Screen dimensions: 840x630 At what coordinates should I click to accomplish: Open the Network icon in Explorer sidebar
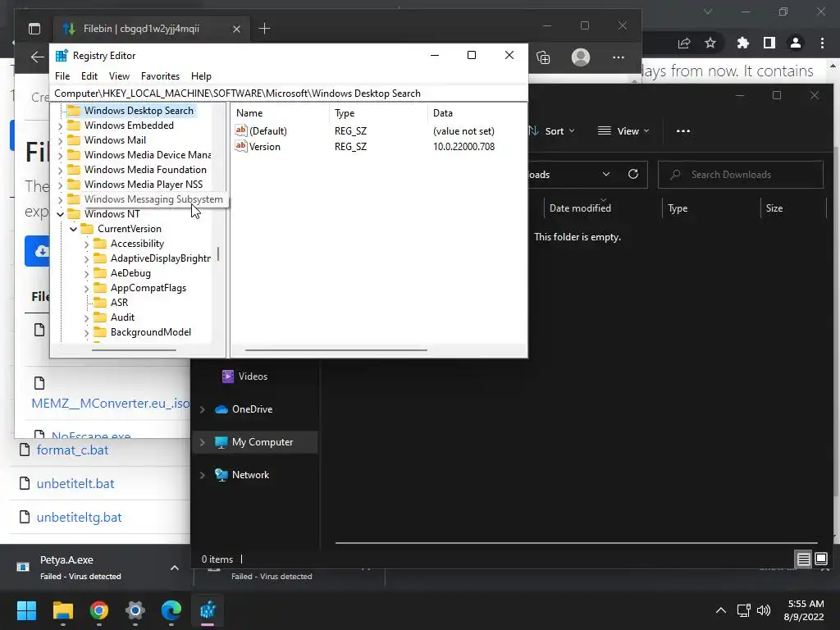pyautogui.click(x=221, y=475)
